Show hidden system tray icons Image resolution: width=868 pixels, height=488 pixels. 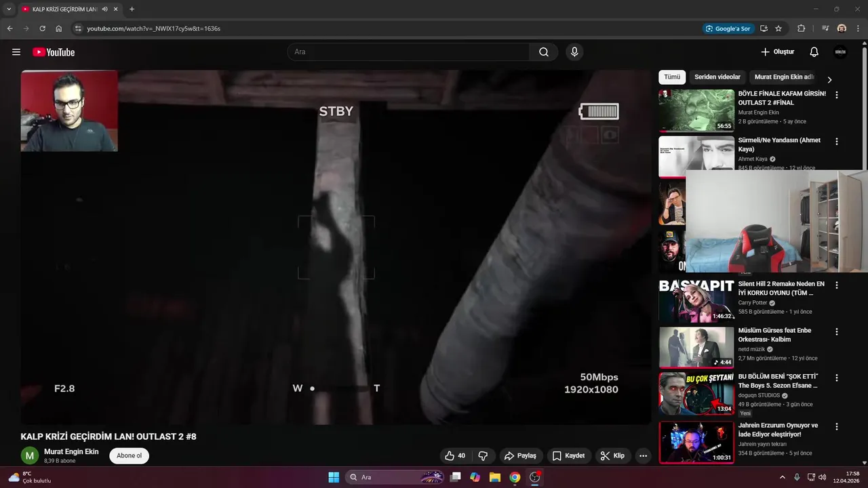782,477
